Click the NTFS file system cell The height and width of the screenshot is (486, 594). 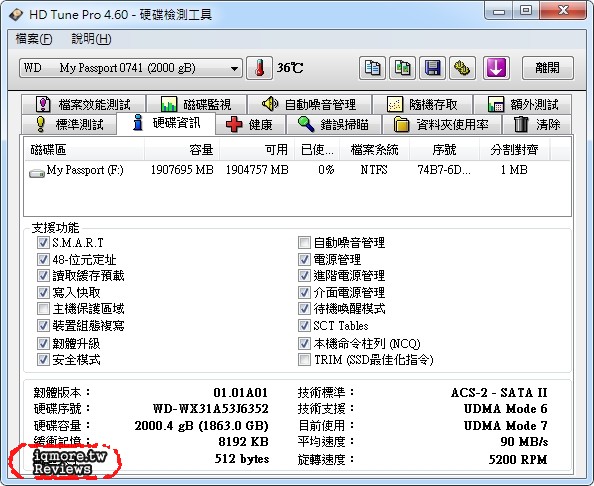pyautogui.click(x=374, y=170)
